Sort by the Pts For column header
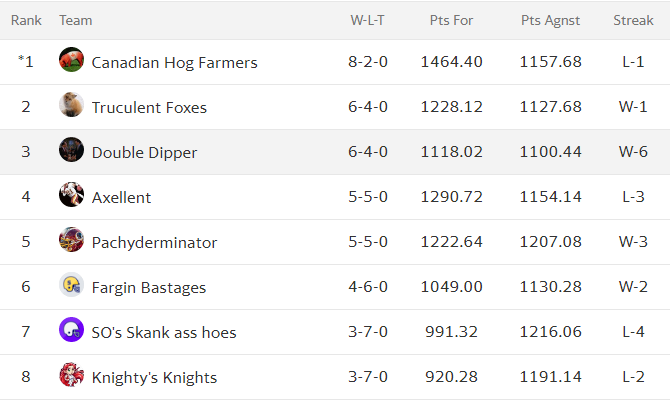The width and height of the screenshot is (670, 402). 451,21
